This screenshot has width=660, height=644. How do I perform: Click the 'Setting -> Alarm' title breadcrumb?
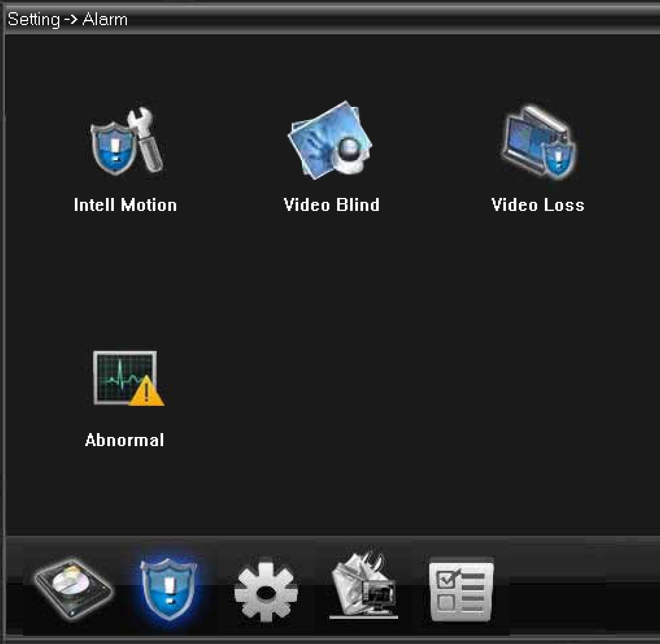[x=68, y=19]
